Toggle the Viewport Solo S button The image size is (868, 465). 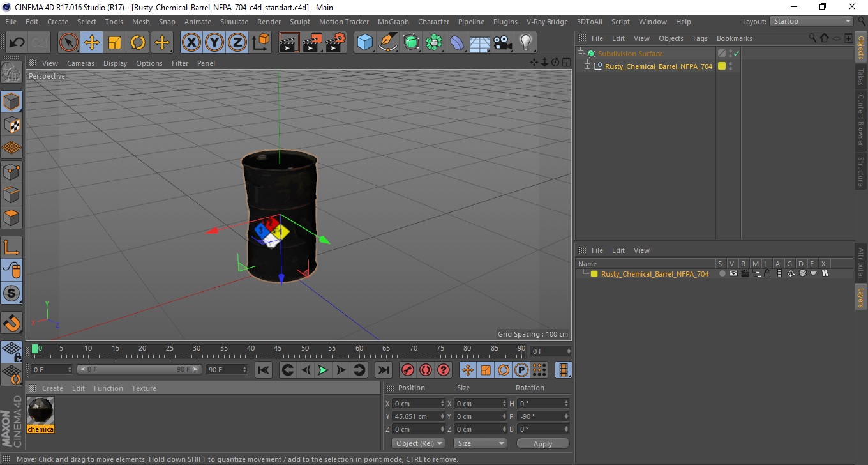pyautogui.click(x=11, y=293)
